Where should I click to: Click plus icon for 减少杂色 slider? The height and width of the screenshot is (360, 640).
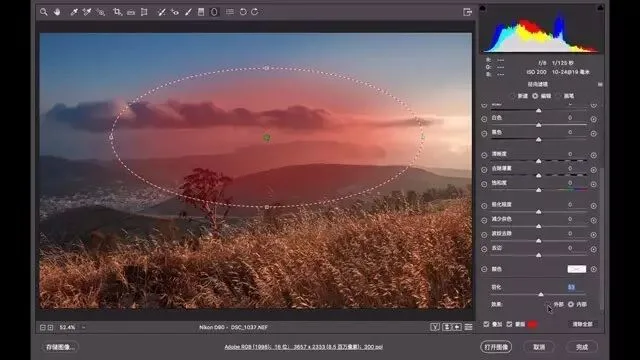click(x=594, y=220)
